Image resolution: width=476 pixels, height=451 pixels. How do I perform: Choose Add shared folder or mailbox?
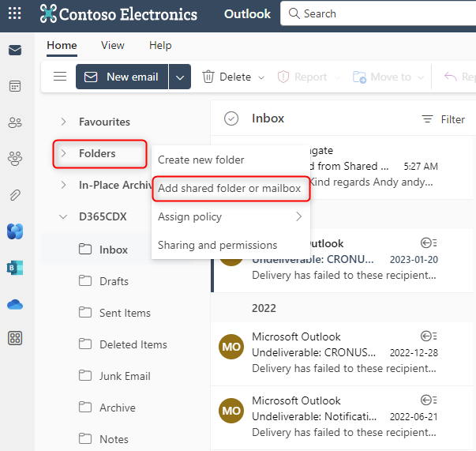[x=231, y=188]
